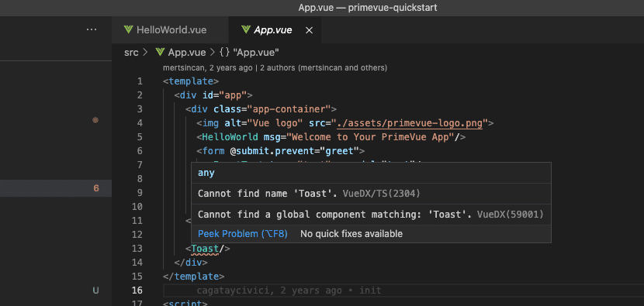Click the Toast tag with error squiggle
Screen dimensions: 644x306
coord(205,248)
